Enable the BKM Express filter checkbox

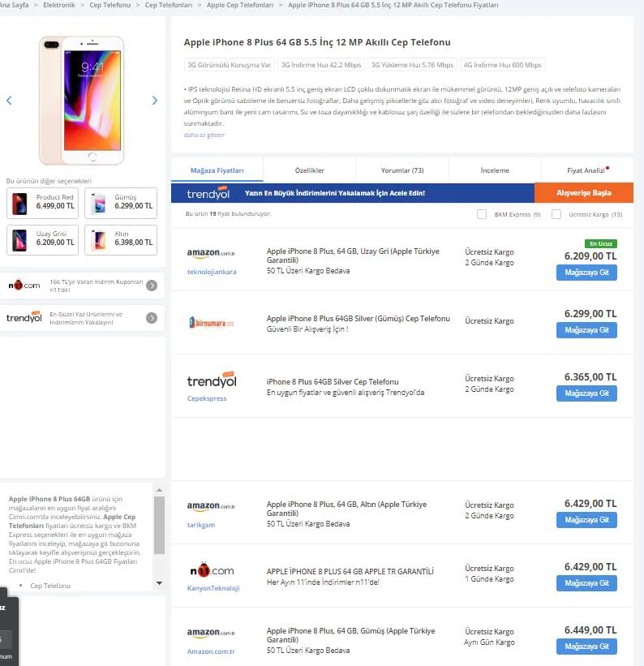coord(481,214)
